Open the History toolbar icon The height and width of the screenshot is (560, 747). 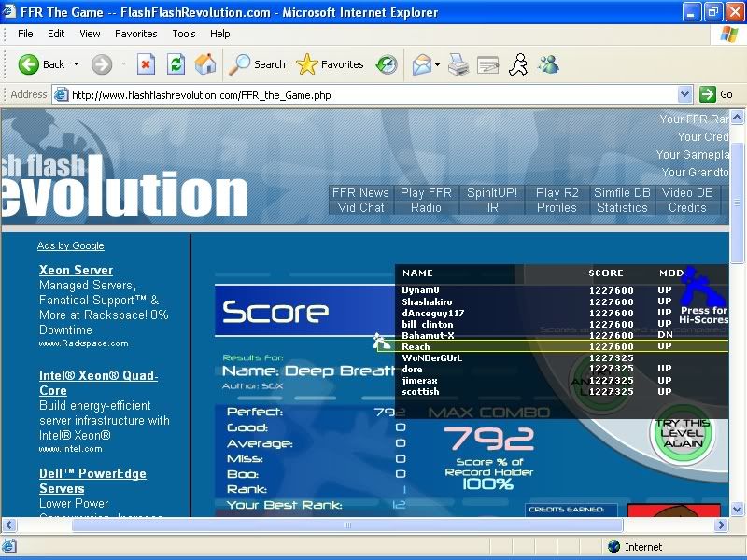click(x=386, y=64)
